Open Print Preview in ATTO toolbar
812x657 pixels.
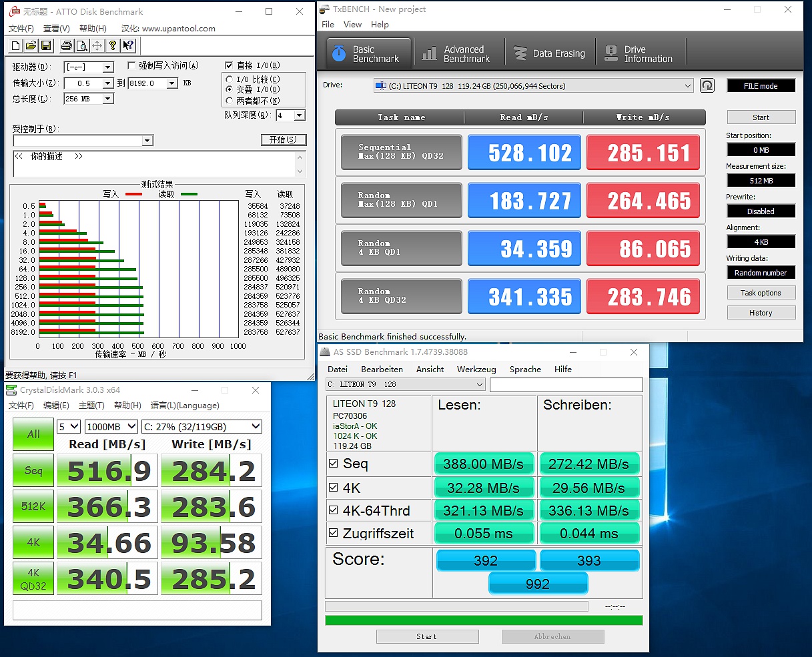pyautogui.click(x=81, y=45)
